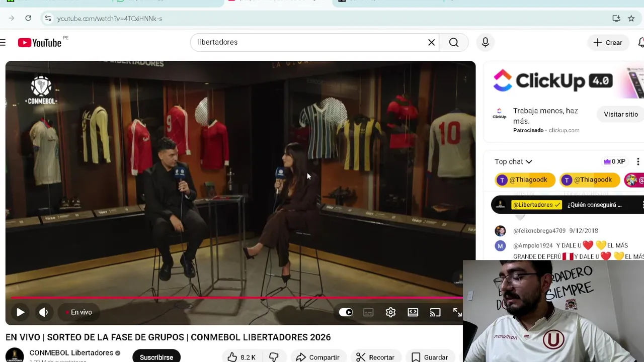Open first @Thiagoodk super chat chip
644x362 pixels.
pos(525,180)
